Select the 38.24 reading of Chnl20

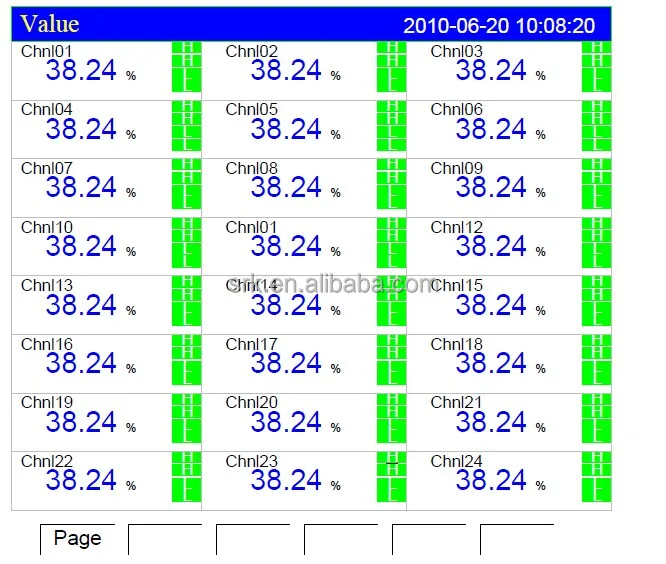coord(286,422)
